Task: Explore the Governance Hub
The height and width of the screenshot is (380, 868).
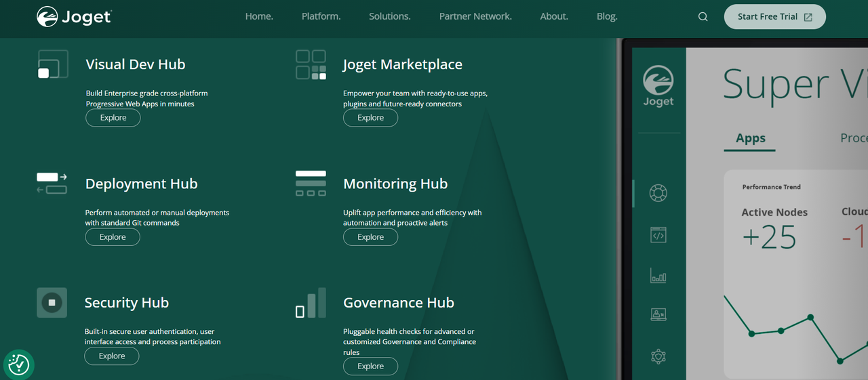Action: click(370, 366)
